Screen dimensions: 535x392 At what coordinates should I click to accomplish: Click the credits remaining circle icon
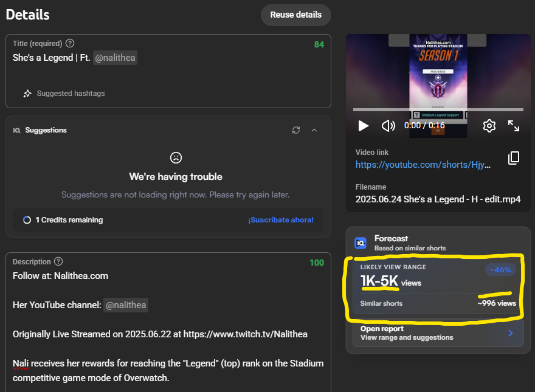pyautogui.click(x=27, y=220)
